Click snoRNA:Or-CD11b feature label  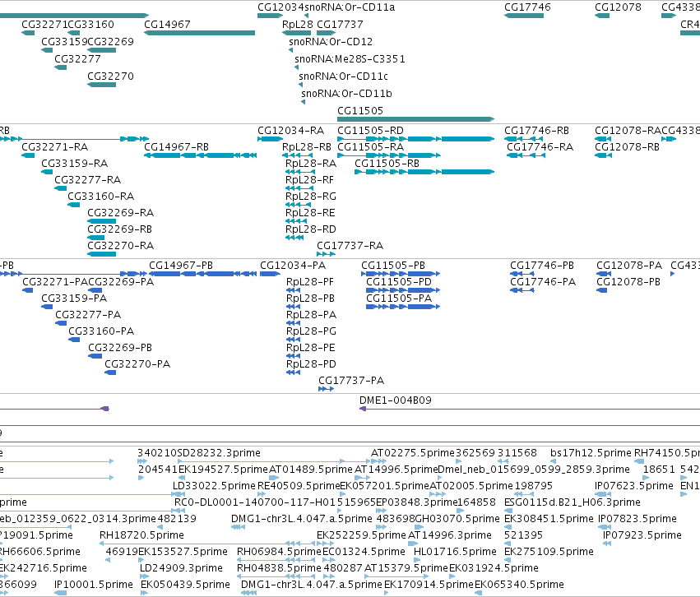(346, 93)
